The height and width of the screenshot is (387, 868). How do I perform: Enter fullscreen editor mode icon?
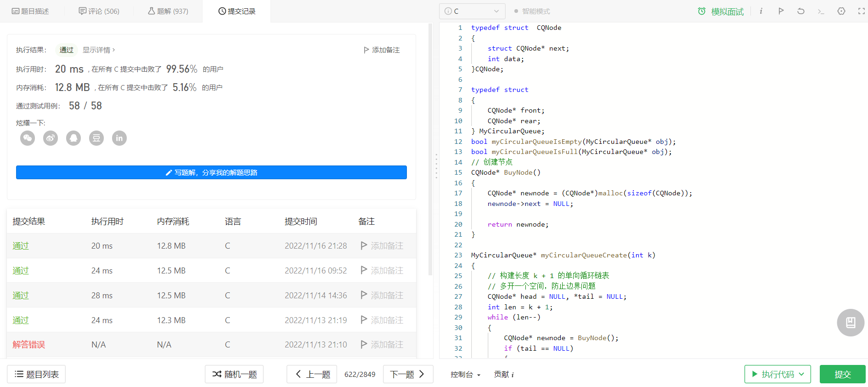[x=862, y=11]
